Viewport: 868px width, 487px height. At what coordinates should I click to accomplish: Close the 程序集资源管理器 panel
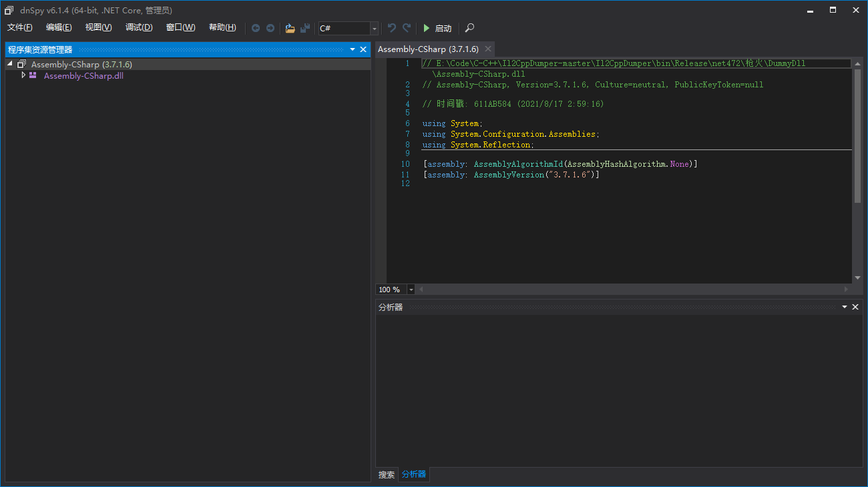tap(363, 49)
